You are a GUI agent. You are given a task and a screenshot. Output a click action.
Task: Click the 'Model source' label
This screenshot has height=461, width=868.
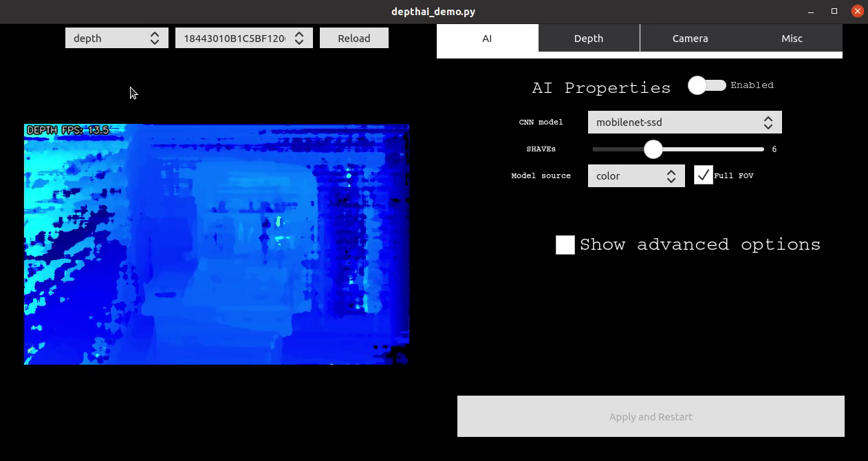pyautogui.click(x=541, y=175)
